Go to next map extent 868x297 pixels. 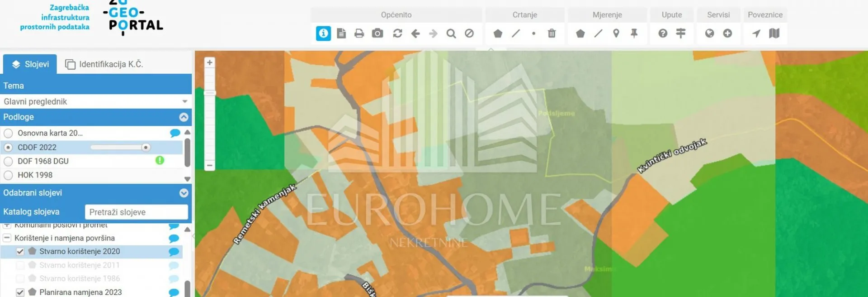tap(433, 34)
